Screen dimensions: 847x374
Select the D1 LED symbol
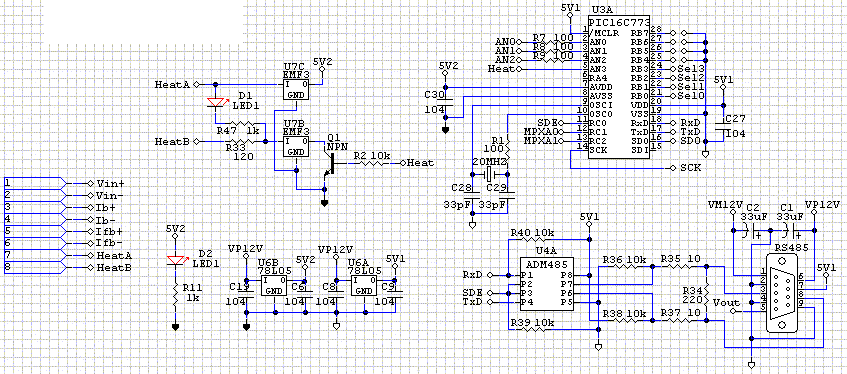coord(215,102)
